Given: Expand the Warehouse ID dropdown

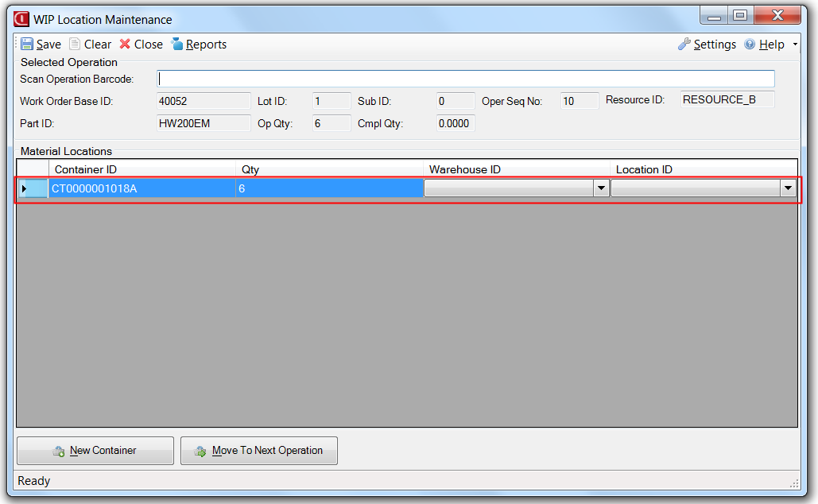Looking at the screenshot, I should click(x=601, y=188).
